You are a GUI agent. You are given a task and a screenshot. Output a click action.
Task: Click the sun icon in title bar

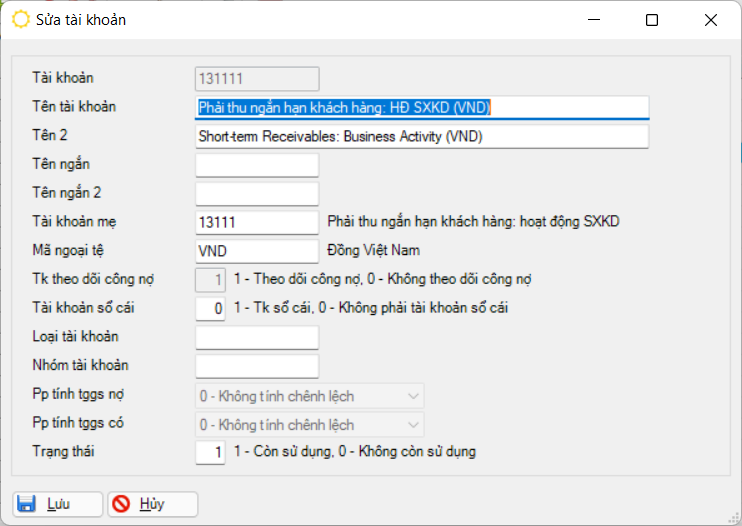20,19
